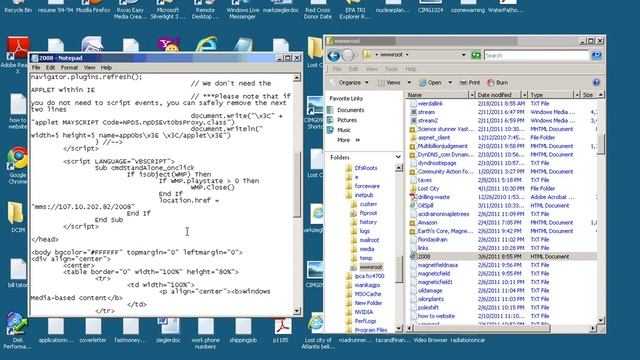
Task: Sort by the Date modified header
Action: click(498, 95)
